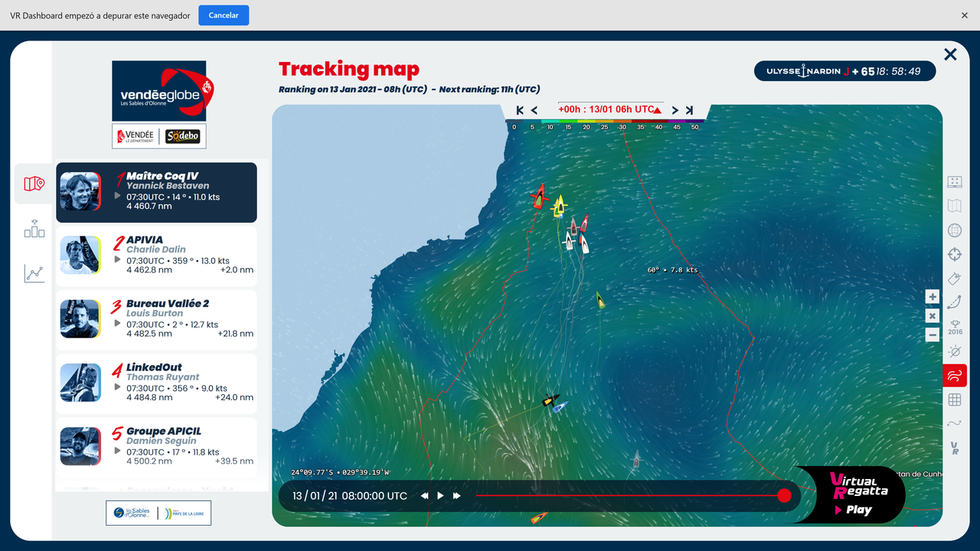
Task: Expand LinkedOut details arrow
Action: coord(117,387)
